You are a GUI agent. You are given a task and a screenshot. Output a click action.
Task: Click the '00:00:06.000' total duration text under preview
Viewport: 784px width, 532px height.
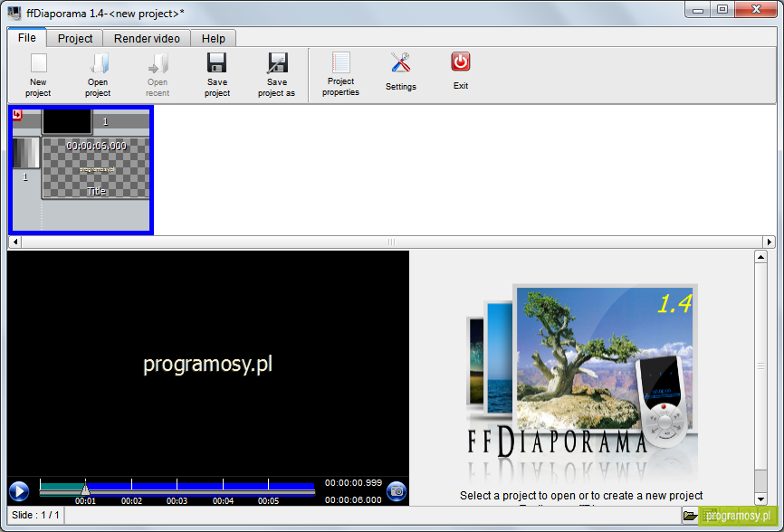(353, 500)
